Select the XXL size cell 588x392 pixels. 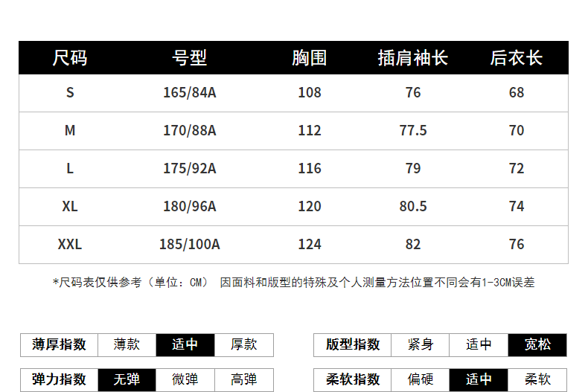point(70,244)
